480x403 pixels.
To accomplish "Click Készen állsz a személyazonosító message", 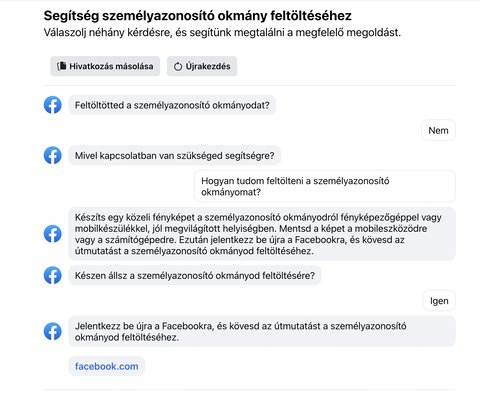I will [195, 275].
